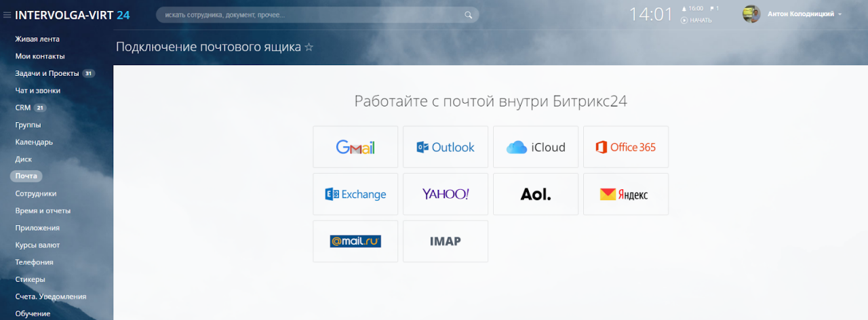Image resolution: width=868 pixels, height=320 pixels.
Task: Click the flag counter icon in header
Action: pyautogui.click(x=715, y=9)
